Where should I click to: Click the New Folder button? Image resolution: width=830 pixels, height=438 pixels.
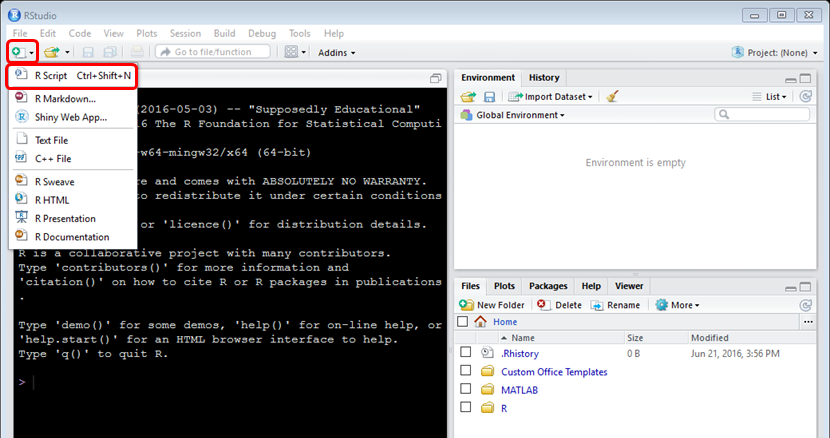pyautogui.click(x=493, y=305)
